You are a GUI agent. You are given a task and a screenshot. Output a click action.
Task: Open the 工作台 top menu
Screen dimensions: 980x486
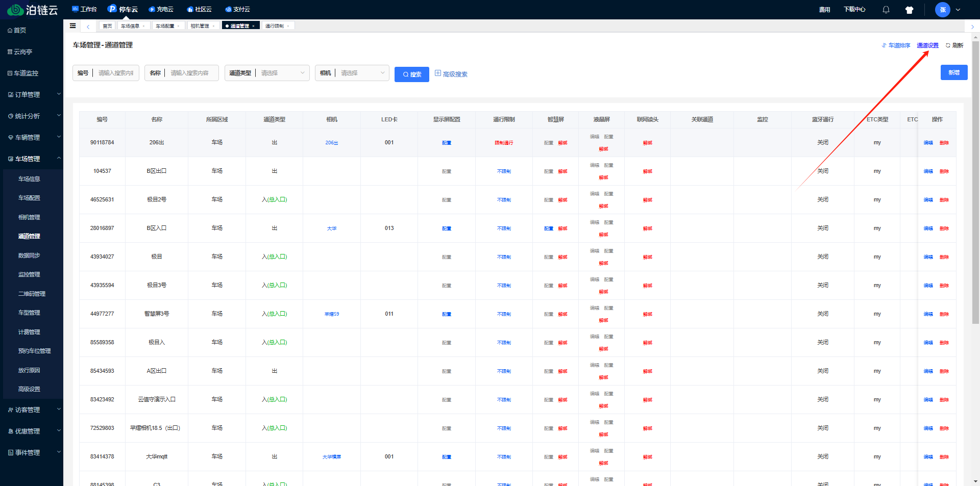pyautogui.click(x=84, y=9)
